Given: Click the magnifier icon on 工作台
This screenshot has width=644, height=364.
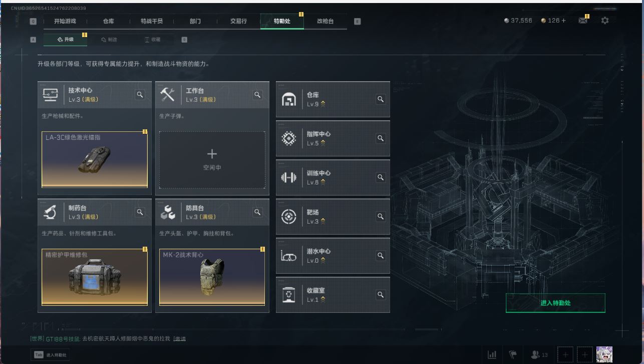Looking at the screenshot, I should (257, 95).
